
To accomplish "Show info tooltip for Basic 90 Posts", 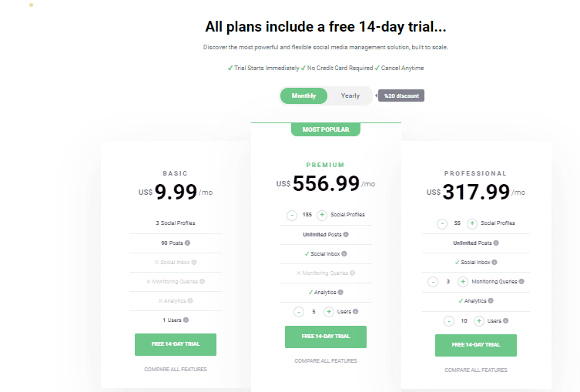I will pos(188,243).
